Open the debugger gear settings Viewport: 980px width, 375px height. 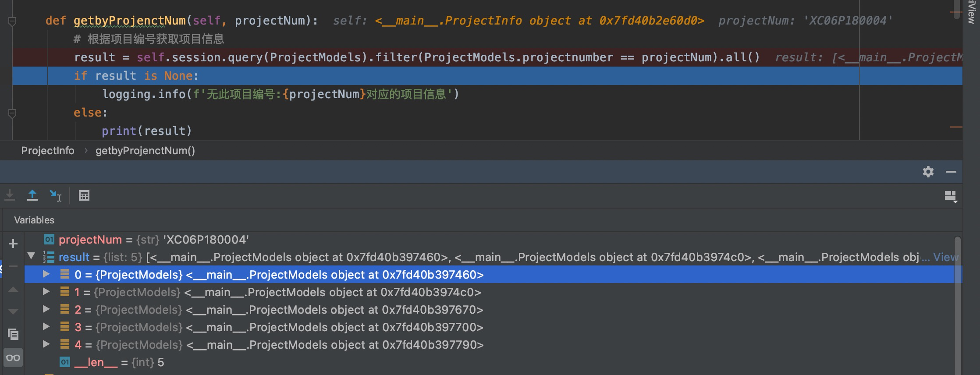pyautogui.click(x=928, y=172)
